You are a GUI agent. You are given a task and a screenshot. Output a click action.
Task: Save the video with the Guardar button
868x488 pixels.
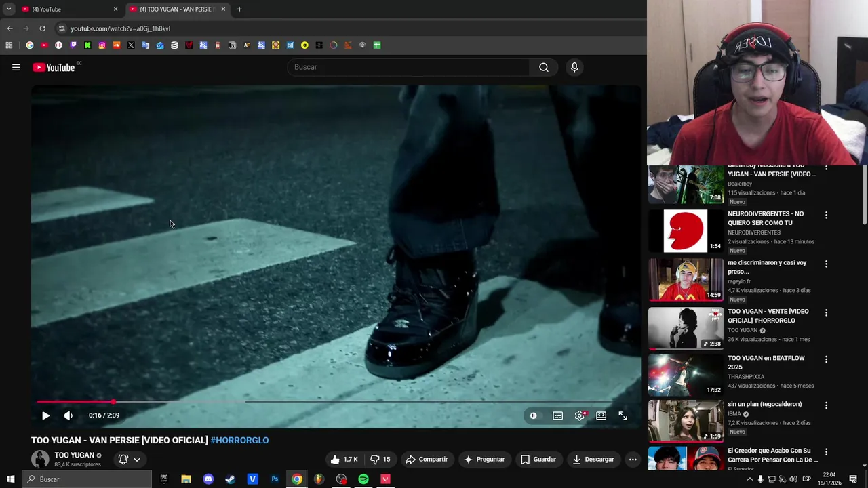pos(538,459)
